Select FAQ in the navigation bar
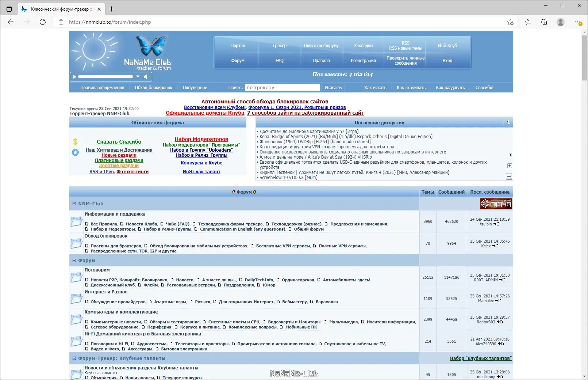This screenshot has height=380, width=588. click(x=280, y=60)
